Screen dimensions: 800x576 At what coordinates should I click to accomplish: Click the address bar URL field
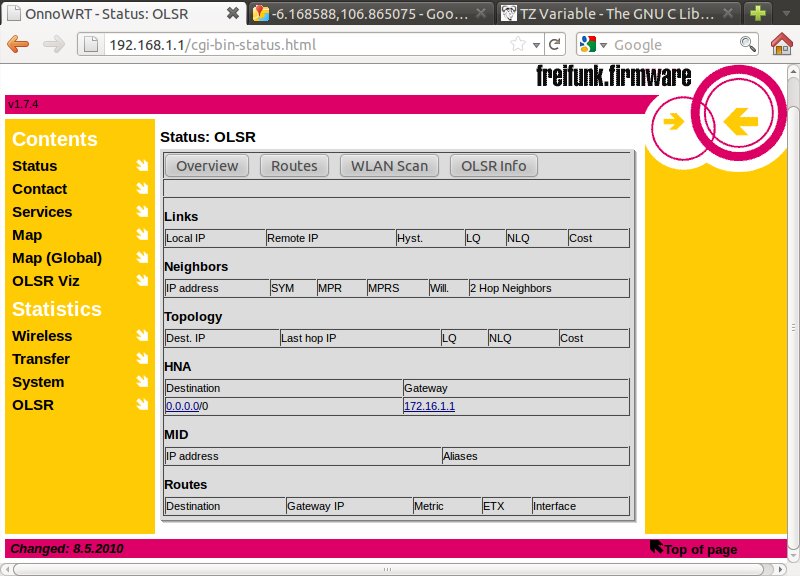300,45
